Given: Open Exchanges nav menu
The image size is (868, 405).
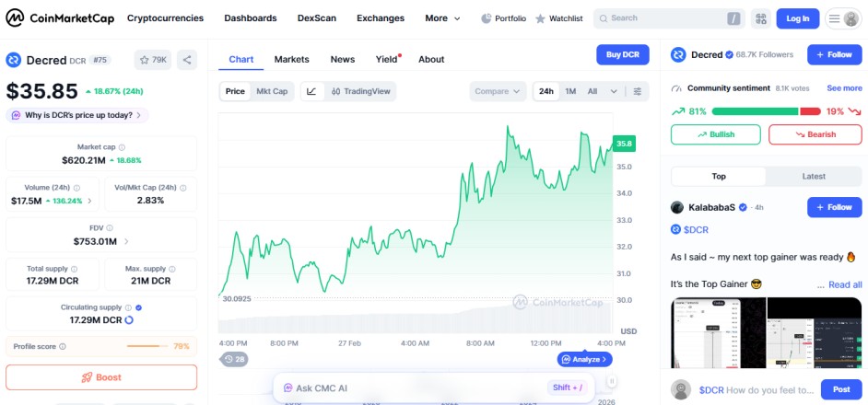Looking at the screenshot, I should [x=381, y=18].
